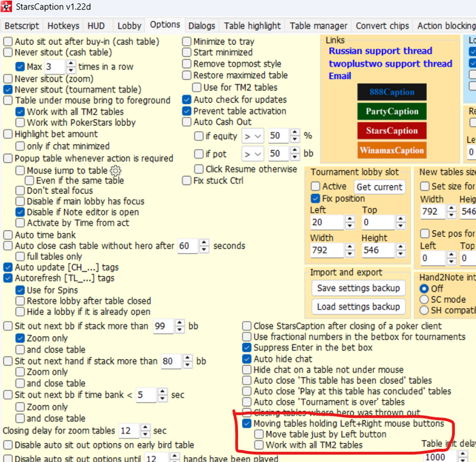Click the 888Caption banner button
The height and width of the screenshot is (462, 476).
pyautogui.click(x=392, y=92)
